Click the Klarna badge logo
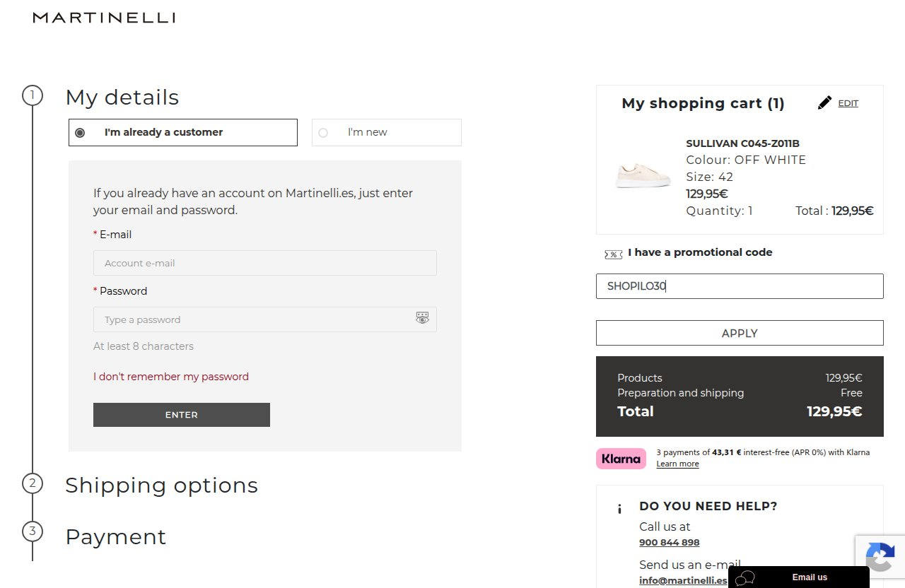 pyautogui.click(x=621, y=459)
